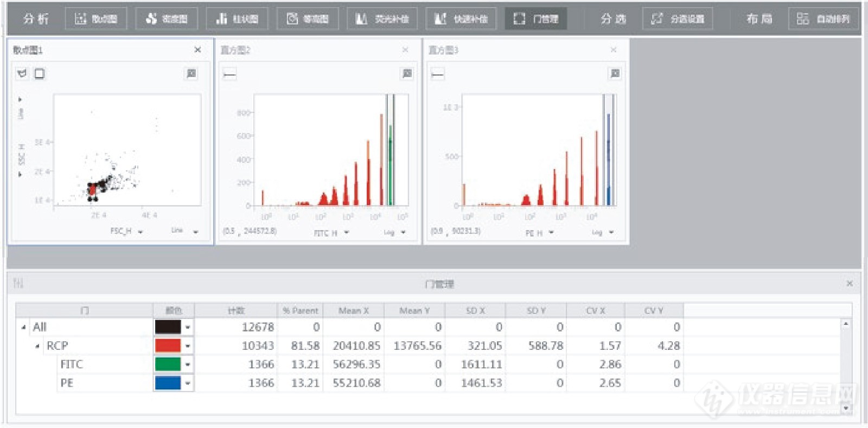Click the FITC gate region in 直方图2 chart
This screenshot has width=868, height=428.
coord(390,150)
